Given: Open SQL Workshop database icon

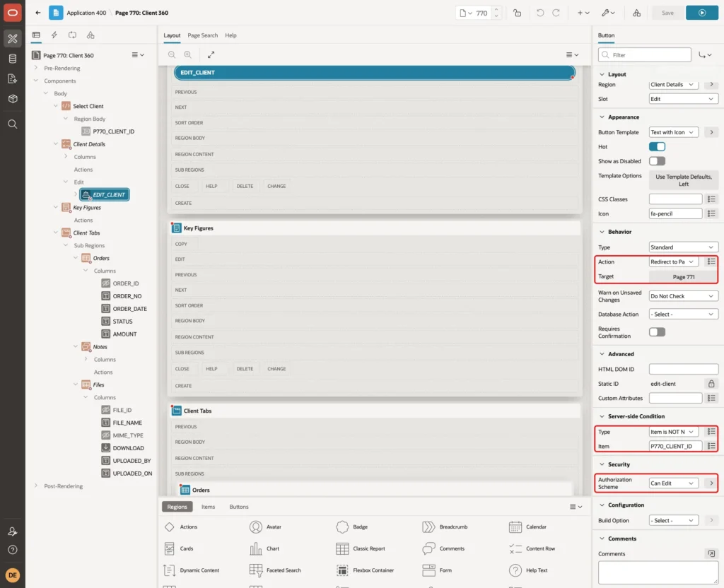Looking at the screenshot, I should (x=13, y=59).
